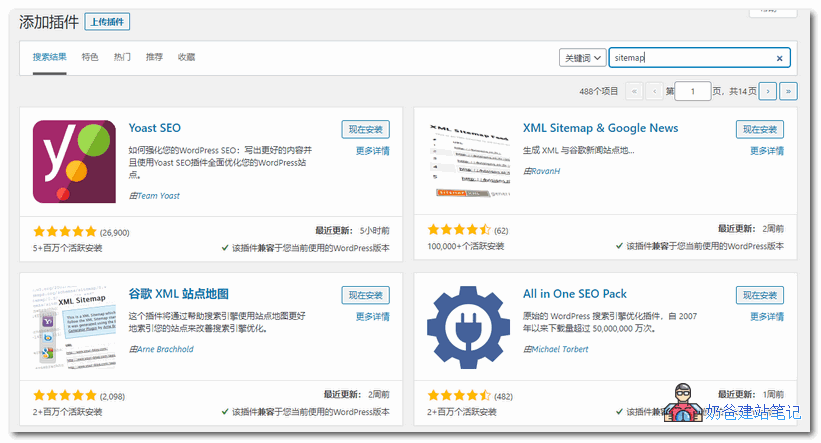This screenshot has height=443, width=821.
Task: Open the 谷歌 XML 站点地图 title link
Action: [179, 294]
